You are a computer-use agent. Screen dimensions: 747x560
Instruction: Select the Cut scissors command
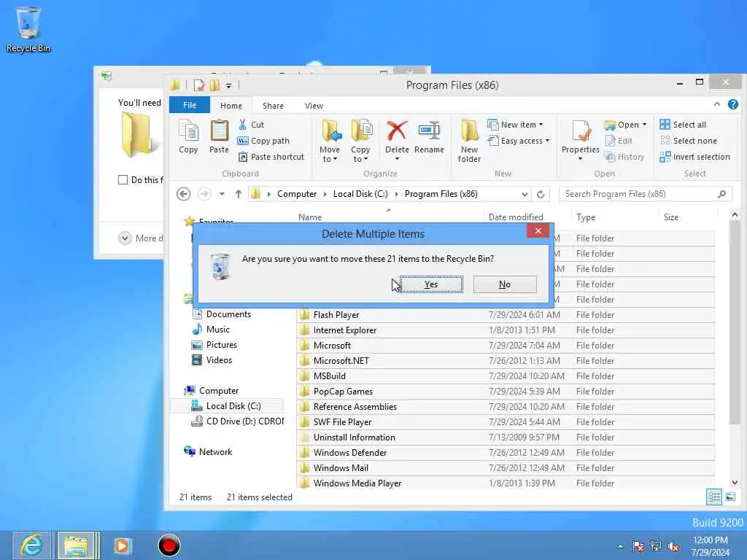click(x=251, y=125)
